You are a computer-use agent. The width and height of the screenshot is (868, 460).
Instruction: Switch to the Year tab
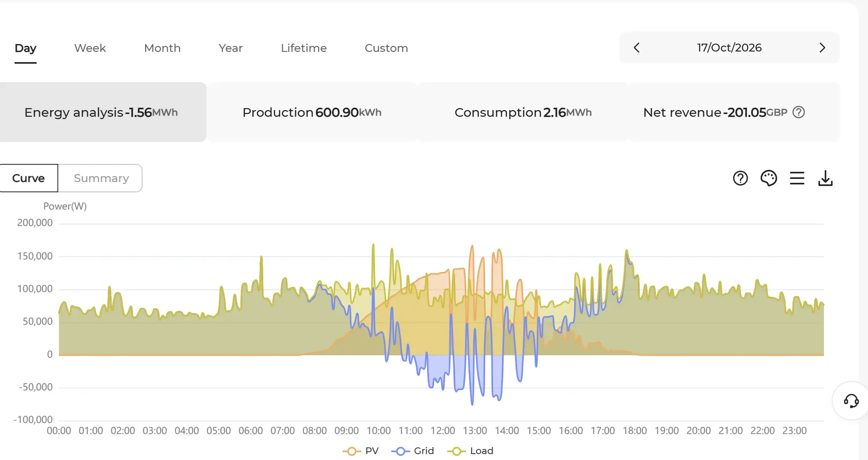click(231, 48)
